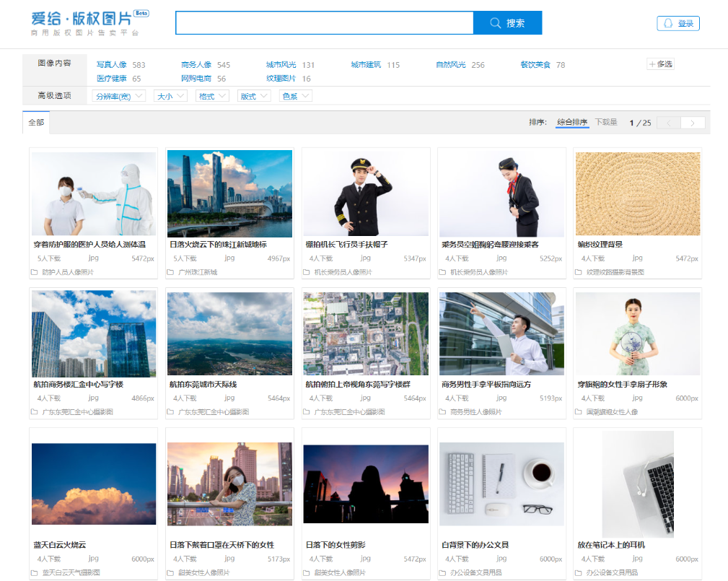Filter by 餐饮美食 category
This screenshot has height=581, width=728.
pyautogui.click(x=535, y=64)
